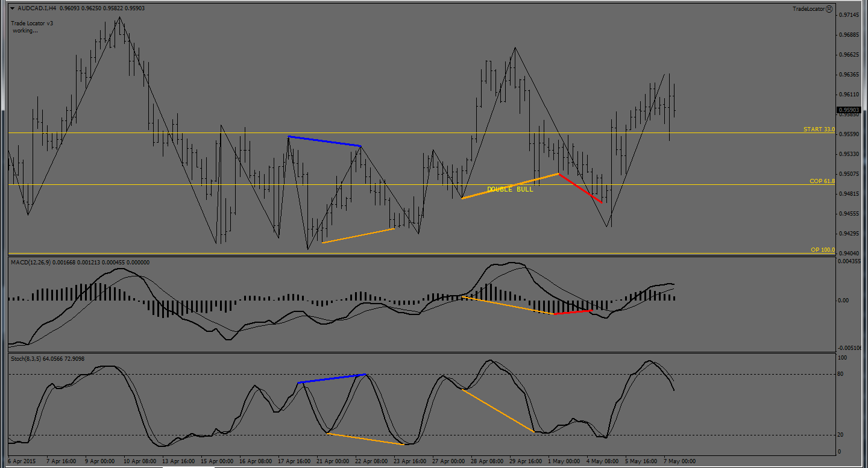Click the DOUBLE BULL text annotation
Screen dimensions: 868x468
tap(510, 189)
